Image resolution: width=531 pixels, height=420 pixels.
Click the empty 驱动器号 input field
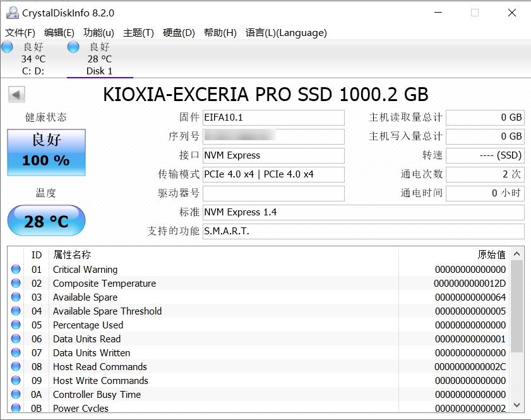[273, 193]
